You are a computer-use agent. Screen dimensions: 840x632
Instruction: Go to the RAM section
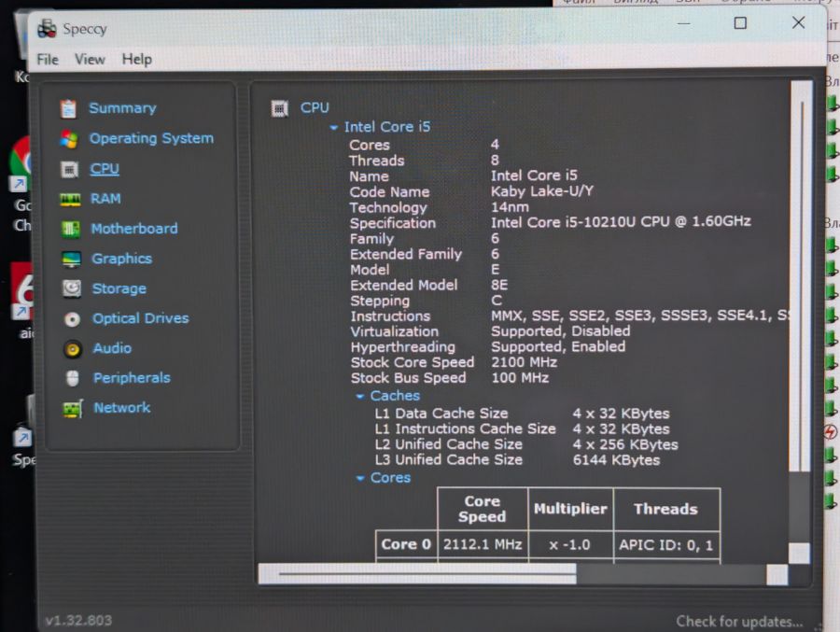coord(105,199)
